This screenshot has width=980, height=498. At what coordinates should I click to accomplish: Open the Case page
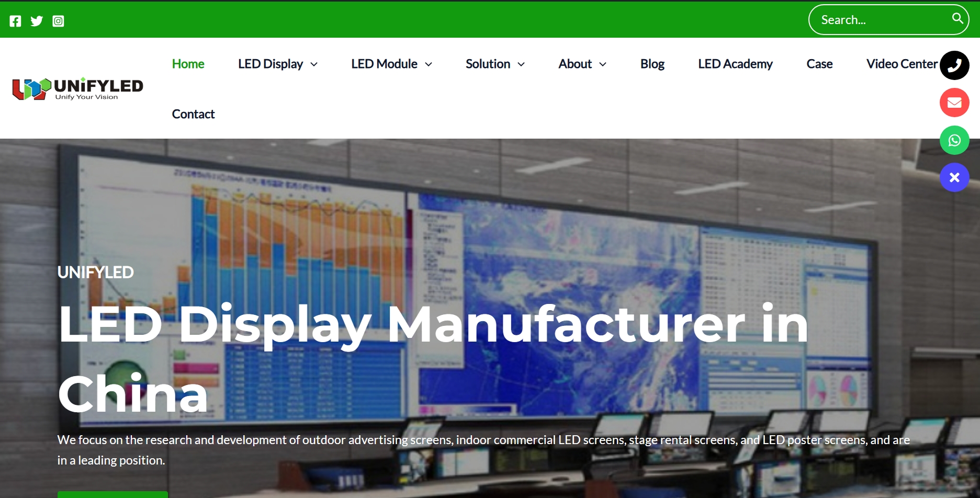coord(819,64)
